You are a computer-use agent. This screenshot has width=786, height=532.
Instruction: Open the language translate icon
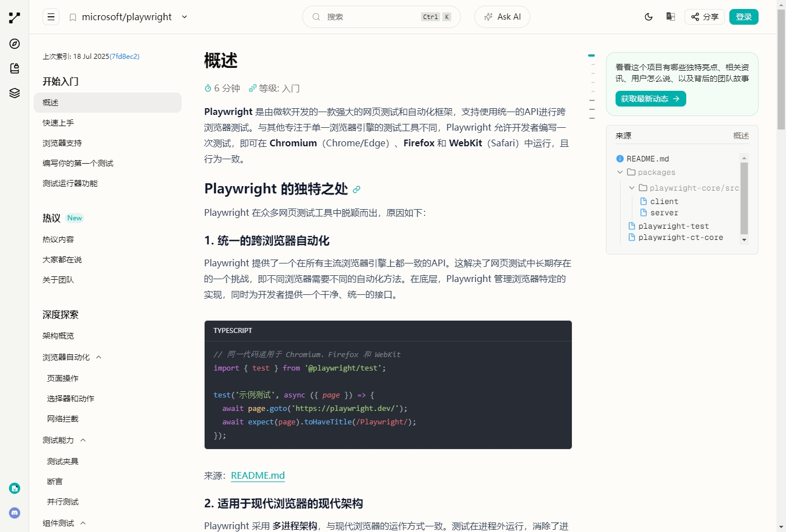pyautogui.click(x=671, y=17)
